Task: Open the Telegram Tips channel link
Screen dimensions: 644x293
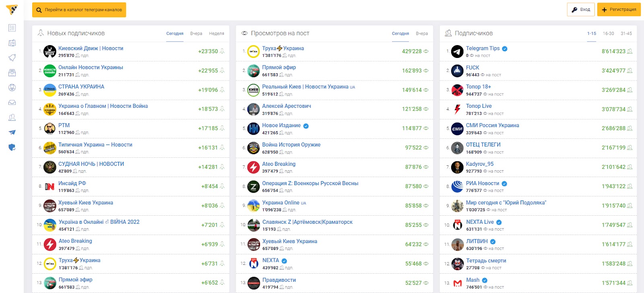Action: [x=483, y=48]
